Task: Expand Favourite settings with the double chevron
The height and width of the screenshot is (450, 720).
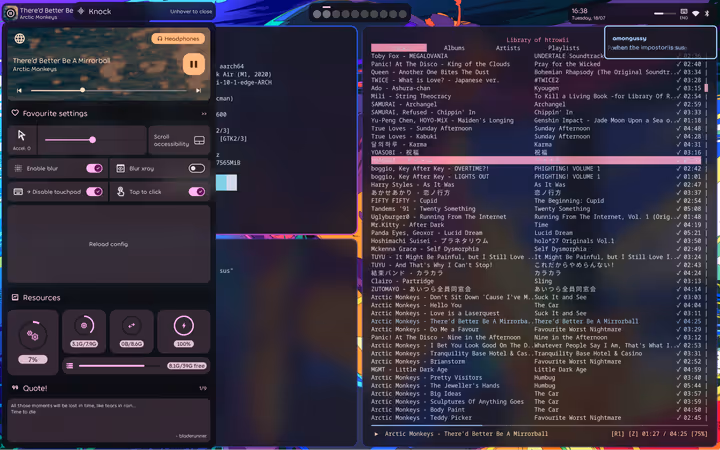Action: tap(204, 113)
